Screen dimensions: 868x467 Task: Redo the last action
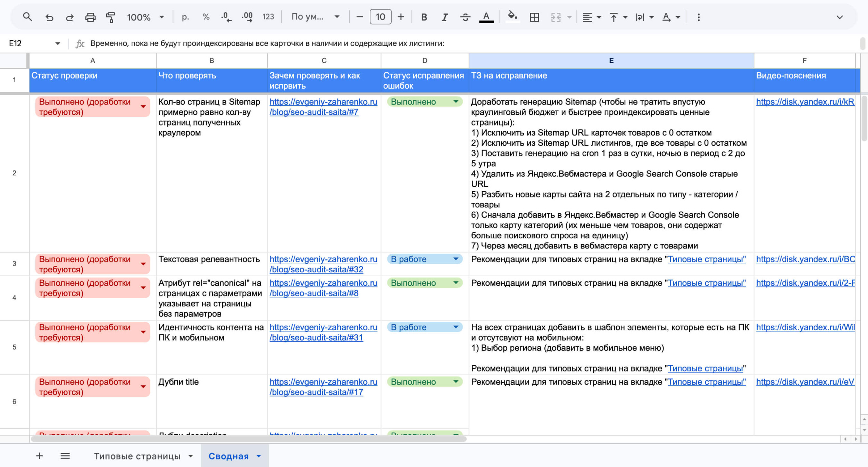[x=70, y=17]
